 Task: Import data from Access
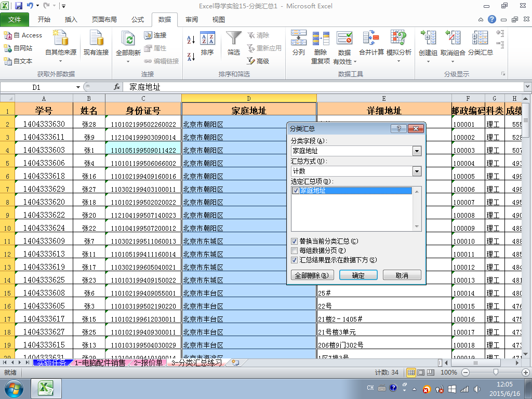click(23, 35)
